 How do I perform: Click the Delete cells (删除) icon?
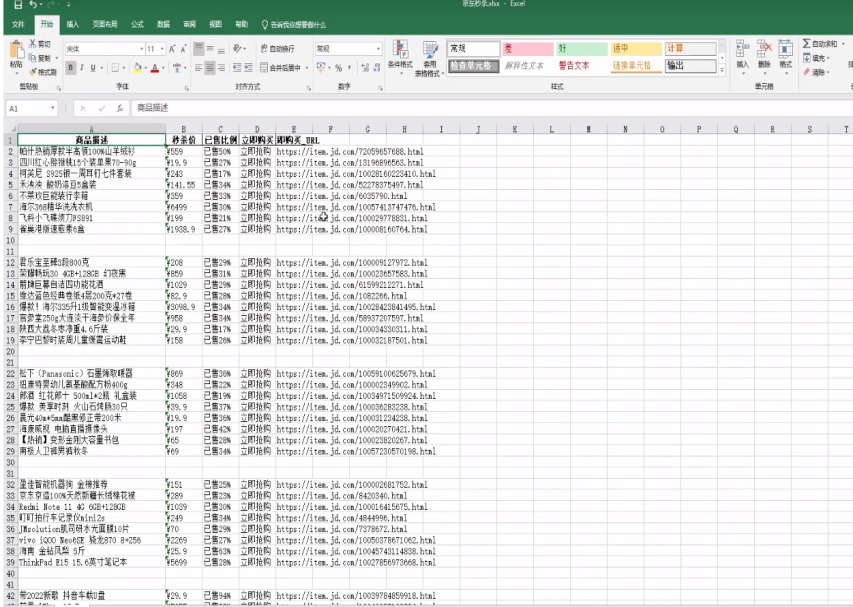coord(764,49)
